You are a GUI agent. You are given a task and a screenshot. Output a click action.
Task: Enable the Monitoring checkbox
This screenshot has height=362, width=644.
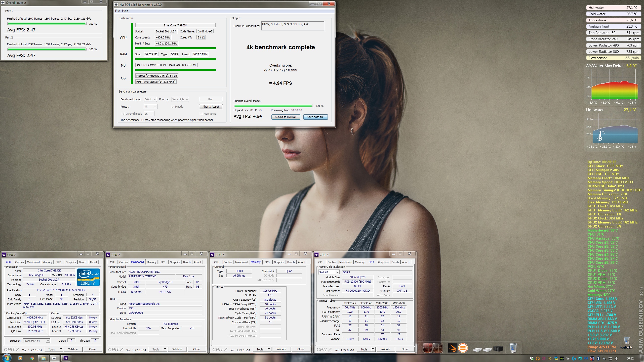(201, 114)
